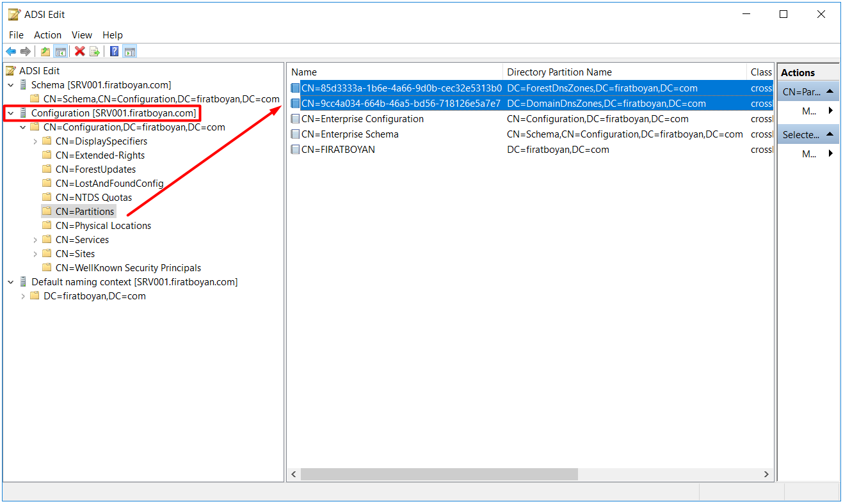Viewport: 843px width, 504px height.
Task: Click the red X Delete toolbar icon
Action: (x=79, y=52)
